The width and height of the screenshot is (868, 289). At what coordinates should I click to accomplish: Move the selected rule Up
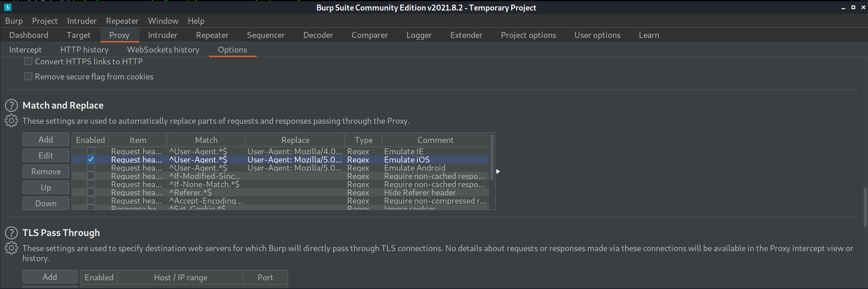click(x=46, y=187)
